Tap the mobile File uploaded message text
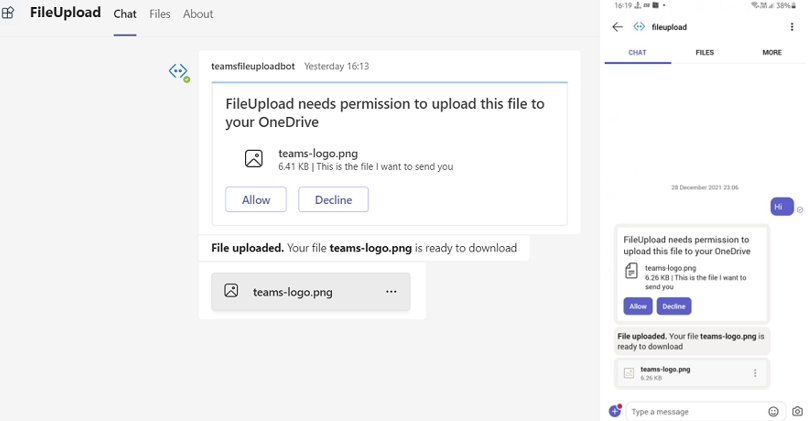 [691, 341]
